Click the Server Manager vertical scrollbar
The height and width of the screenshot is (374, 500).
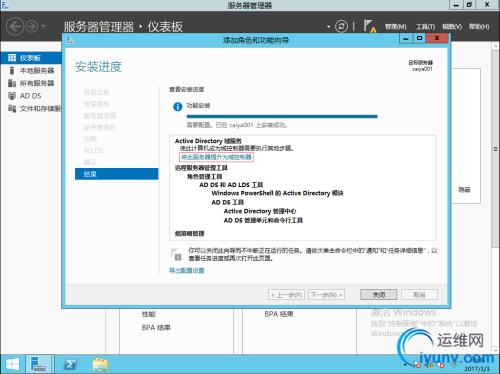495,150
